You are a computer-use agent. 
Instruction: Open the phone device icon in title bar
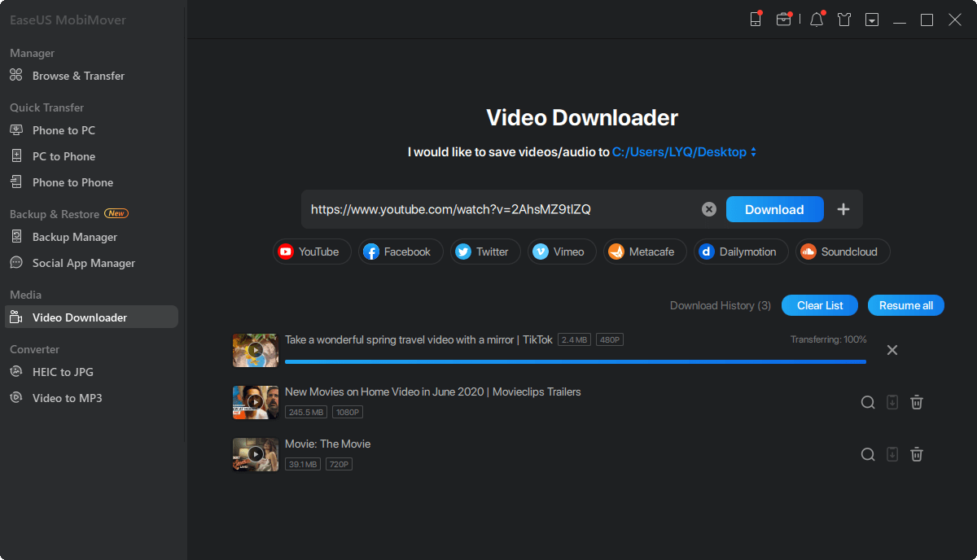point(756,20)
